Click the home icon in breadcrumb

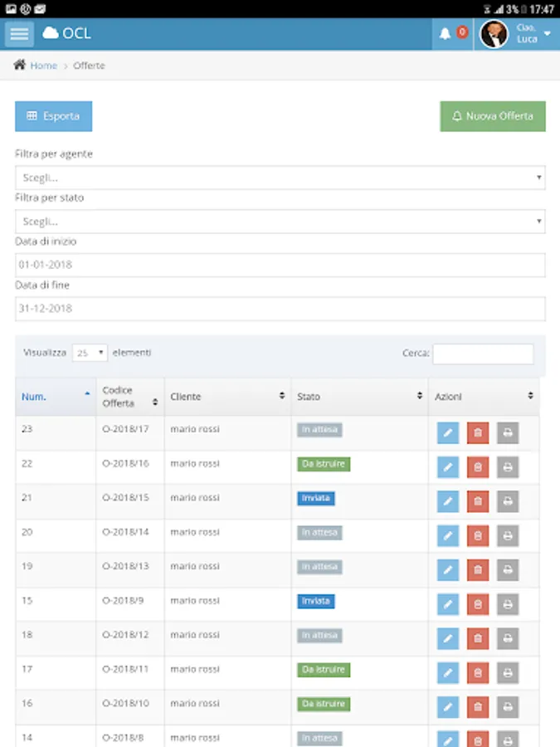pyautogui.click(x=20, y=65)
